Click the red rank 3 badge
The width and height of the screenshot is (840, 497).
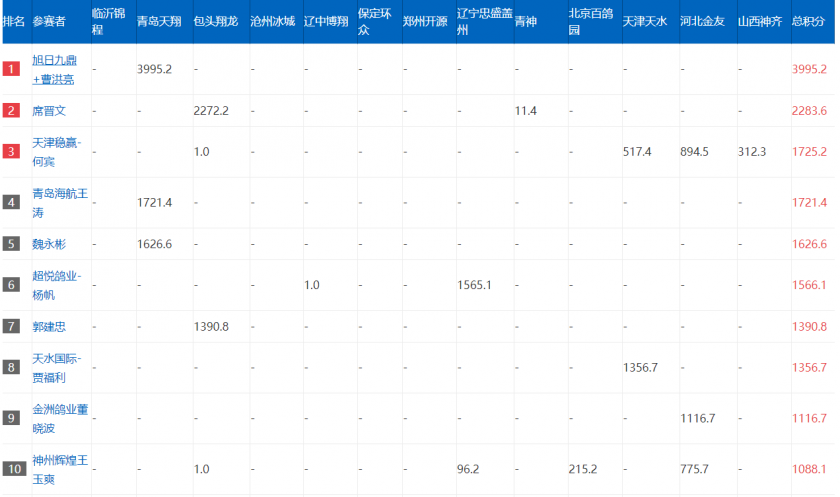(x=11, y=151)
